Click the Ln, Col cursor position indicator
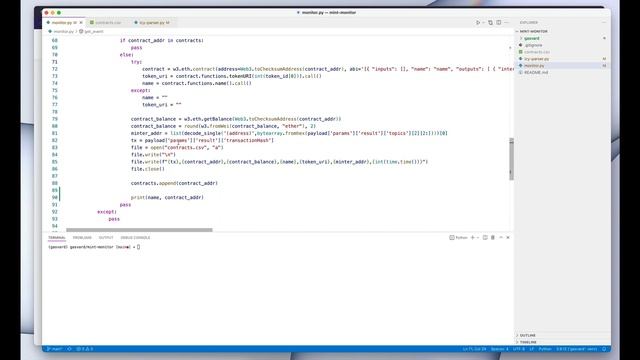Image resolution: width=640 pixels, height=360 pixels. (474, 349)
